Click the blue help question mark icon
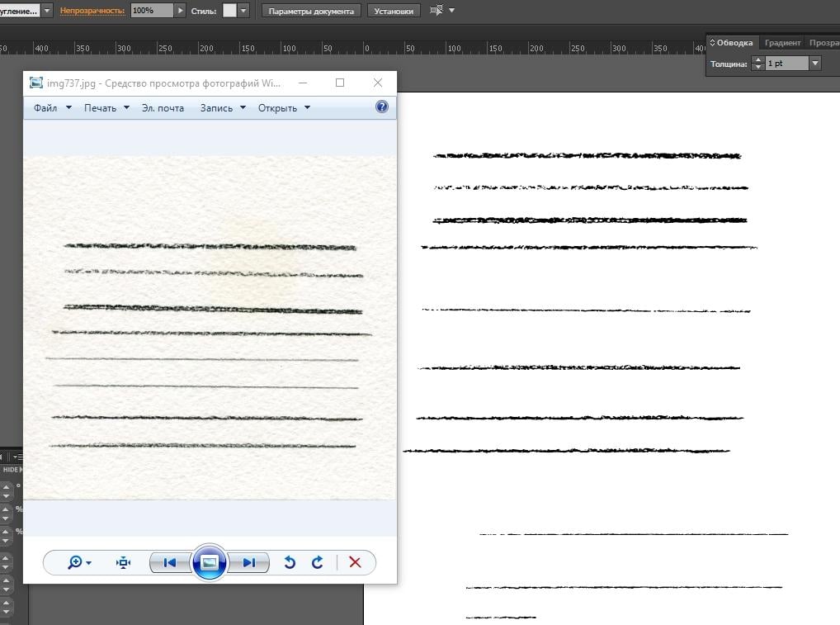The height and width of the screenshot is (625, 840). click(x=381, y=107)
